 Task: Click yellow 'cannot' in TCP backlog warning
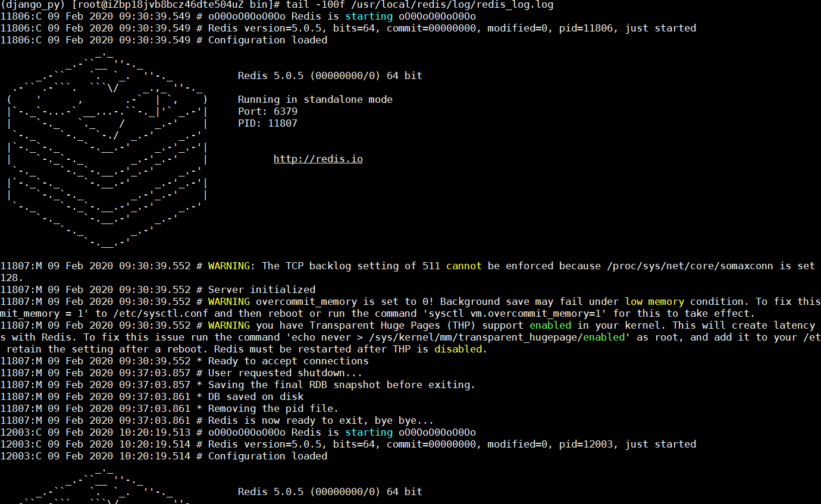464,266
